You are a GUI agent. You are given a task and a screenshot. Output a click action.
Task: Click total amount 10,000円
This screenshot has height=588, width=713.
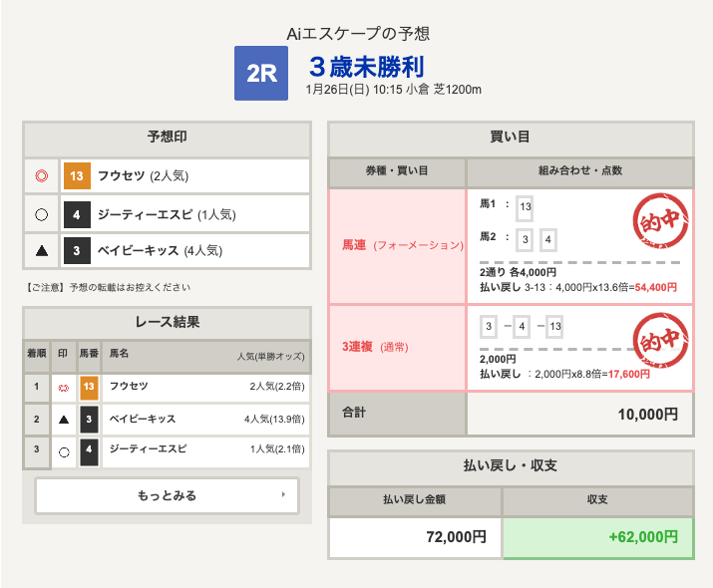click(x=647, y=415)
